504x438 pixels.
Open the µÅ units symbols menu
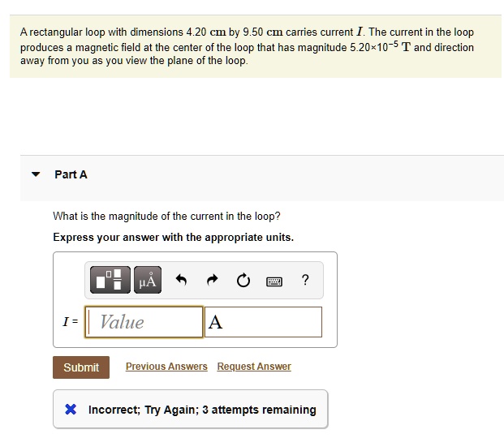[x=148, y=281]
